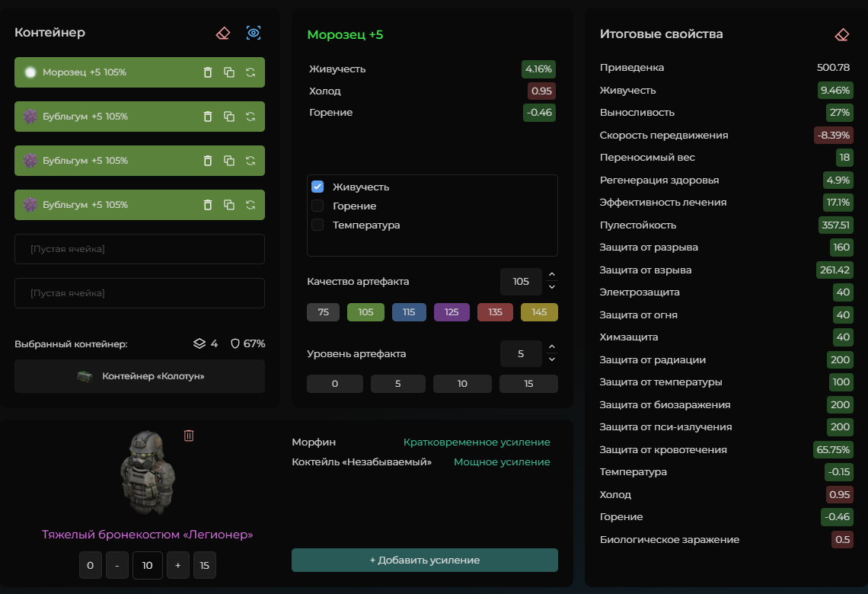Select the yellow 145 quality swatch
This screenshot has width=868, height=594.
point(539,312)
